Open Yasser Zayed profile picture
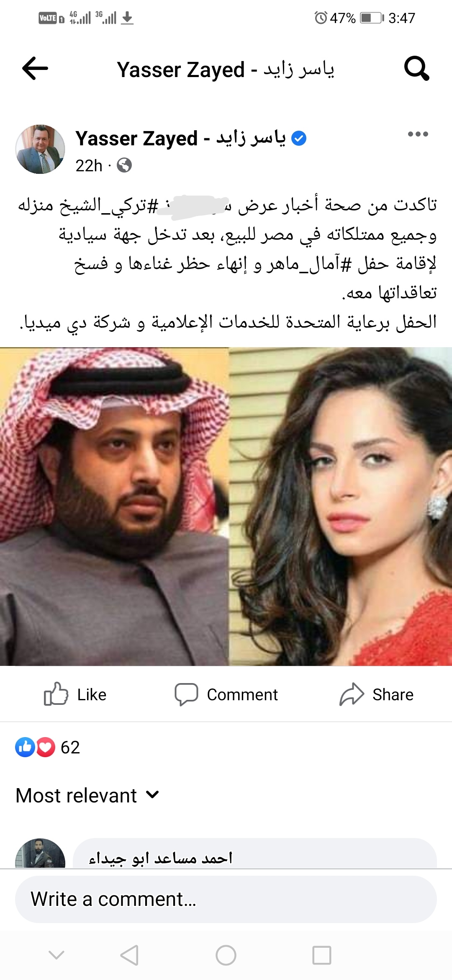Viewport: 452px width, 980px height. [x=40, y=149]
